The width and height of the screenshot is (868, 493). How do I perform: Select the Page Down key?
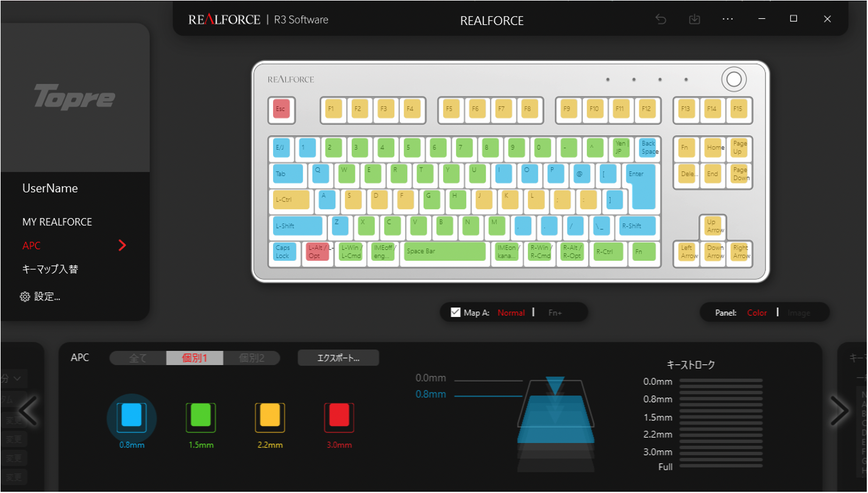click(x=739, y=174)
